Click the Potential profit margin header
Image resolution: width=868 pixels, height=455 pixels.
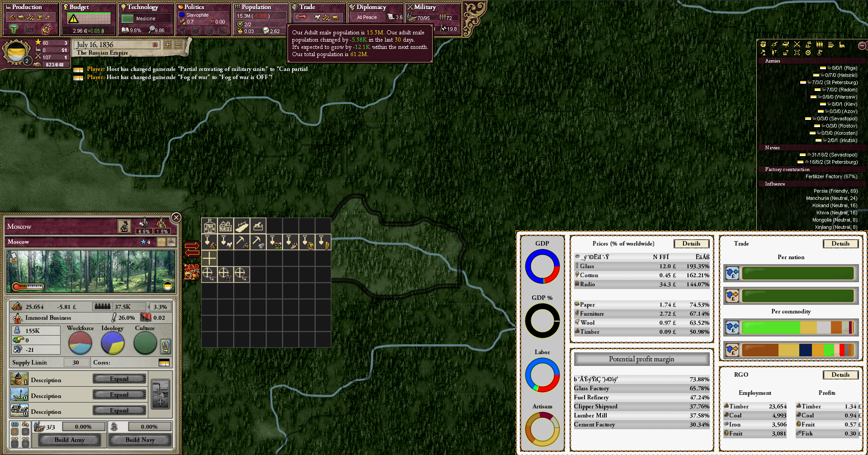click(x=642, y=359)
